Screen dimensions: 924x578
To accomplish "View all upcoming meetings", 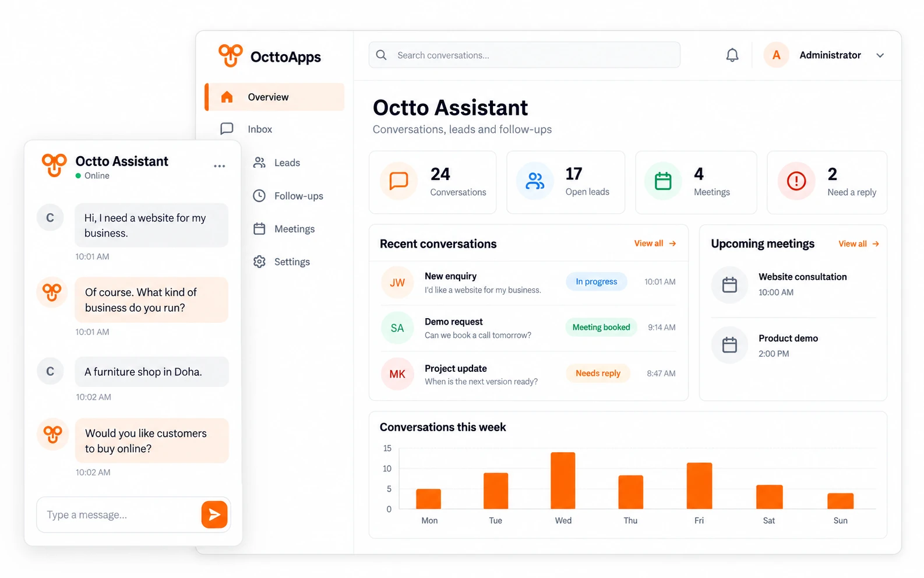I will click(x=859, y=244).
